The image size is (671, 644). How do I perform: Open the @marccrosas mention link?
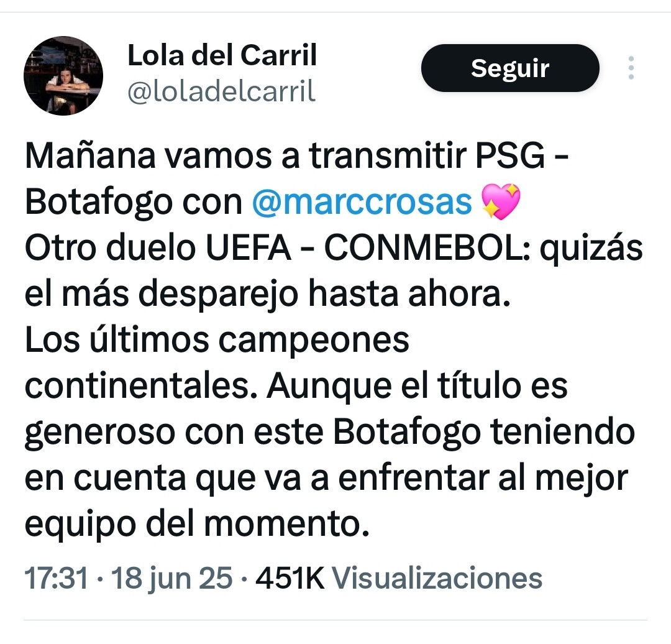(362, 202)
